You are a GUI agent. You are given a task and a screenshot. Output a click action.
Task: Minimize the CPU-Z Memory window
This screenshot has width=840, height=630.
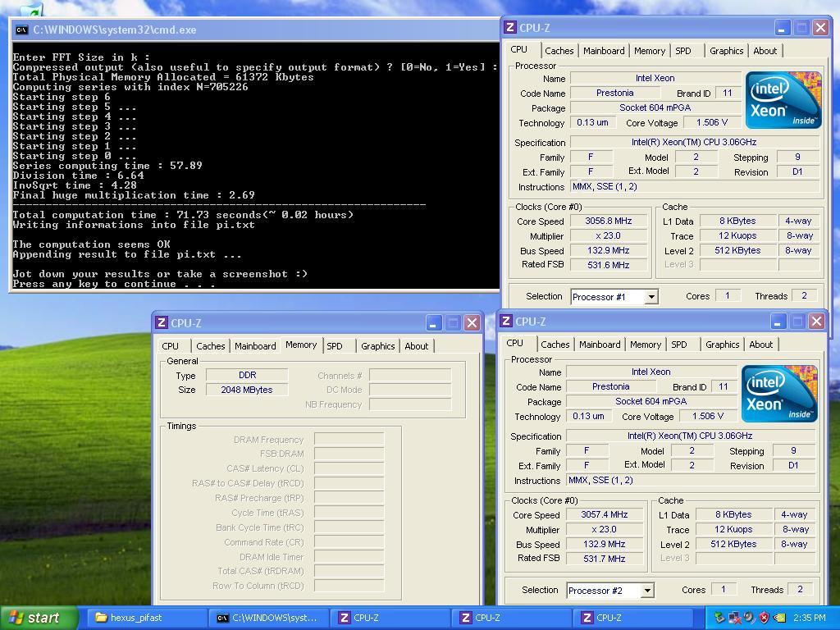tap(434, 322)
